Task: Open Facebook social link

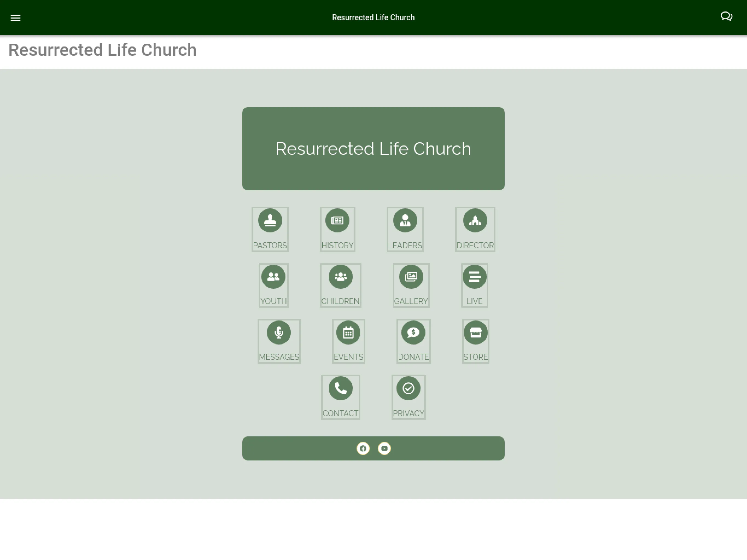Action: click(x=363, y=448)
